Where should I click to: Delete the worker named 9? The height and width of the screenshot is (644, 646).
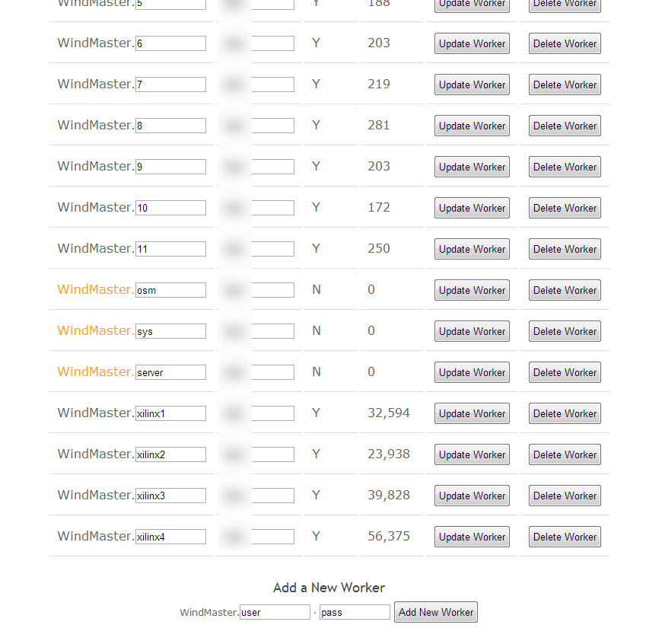(565, 167)
